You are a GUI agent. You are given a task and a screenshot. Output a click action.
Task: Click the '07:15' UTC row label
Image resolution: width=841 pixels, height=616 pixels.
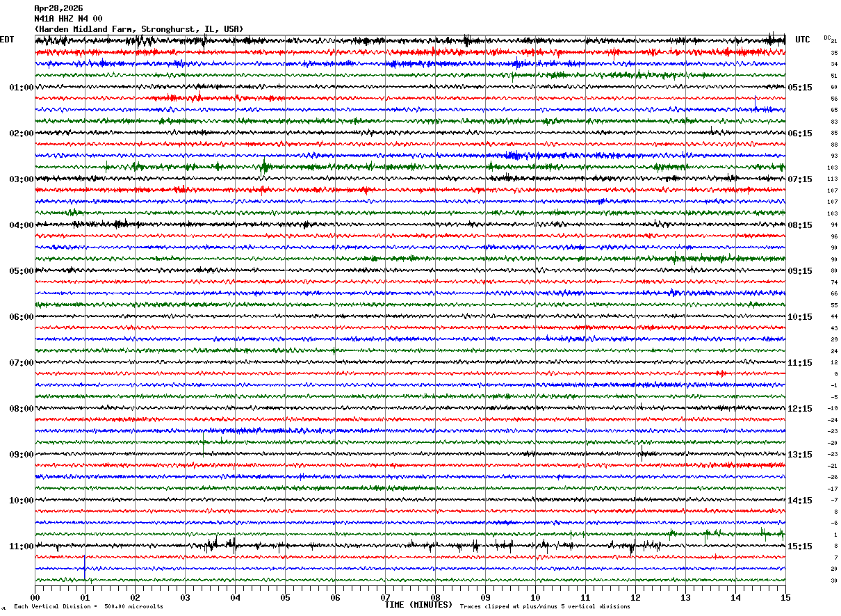pos(800,179)
